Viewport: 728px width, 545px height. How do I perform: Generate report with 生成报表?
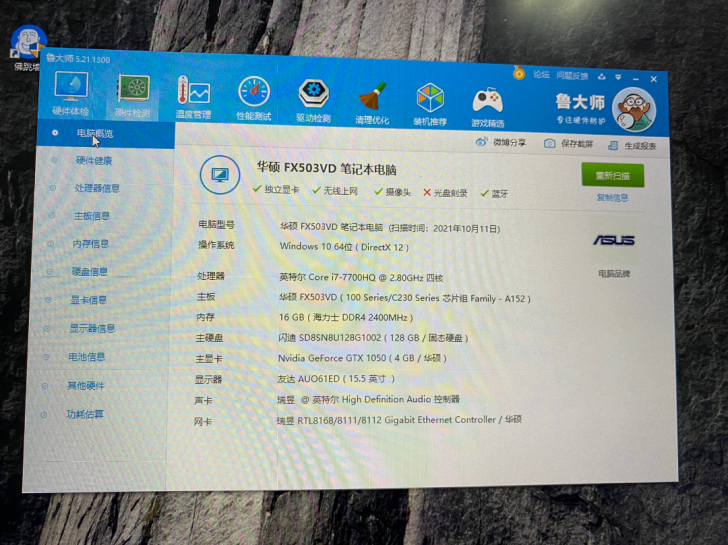click(x=632, y=146)
